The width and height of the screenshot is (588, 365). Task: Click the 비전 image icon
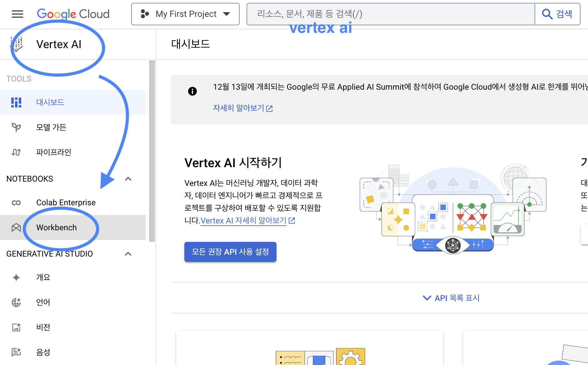point(16,327)
